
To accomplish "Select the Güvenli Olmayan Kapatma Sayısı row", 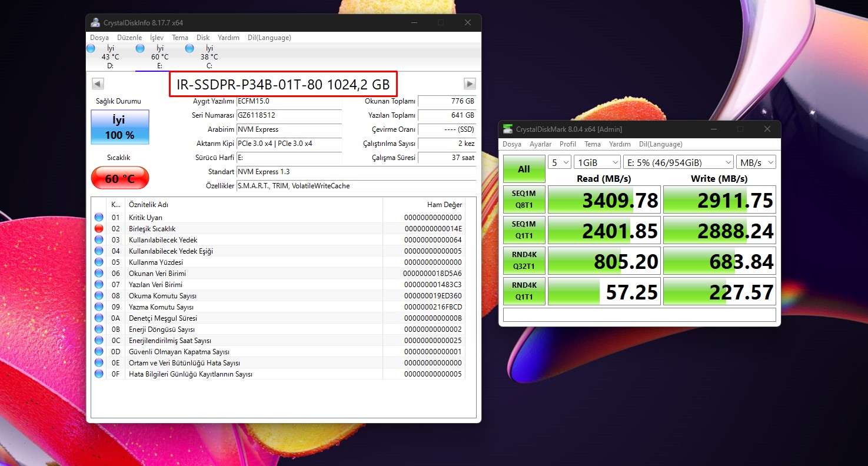I will [278, 352].
